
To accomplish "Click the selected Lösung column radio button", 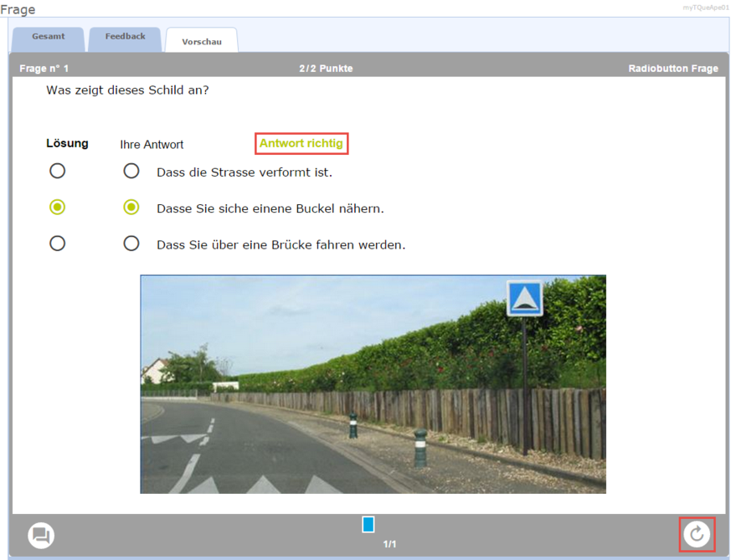I will 57,208.
